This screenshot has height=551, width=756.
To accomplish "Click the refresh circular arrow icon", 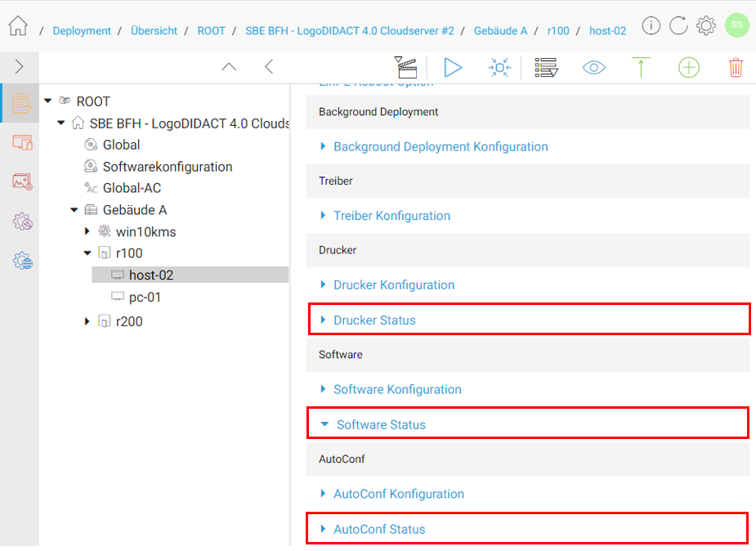I will click(678, 25).
